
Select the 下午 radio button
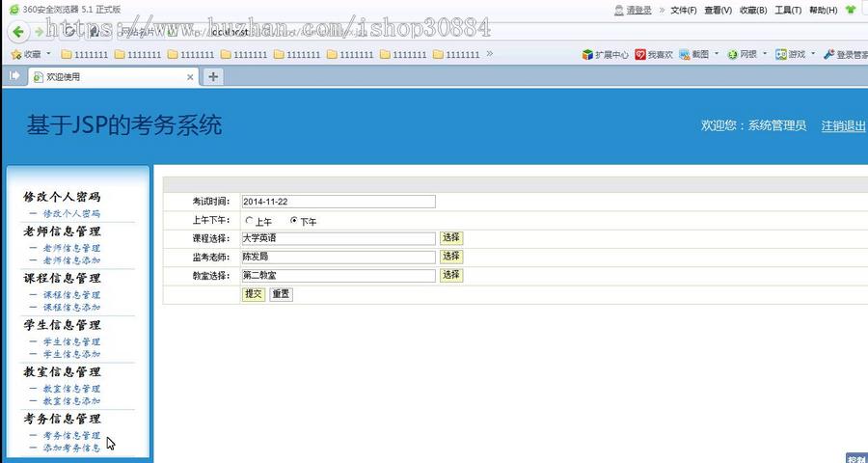[x=294, y=221]
